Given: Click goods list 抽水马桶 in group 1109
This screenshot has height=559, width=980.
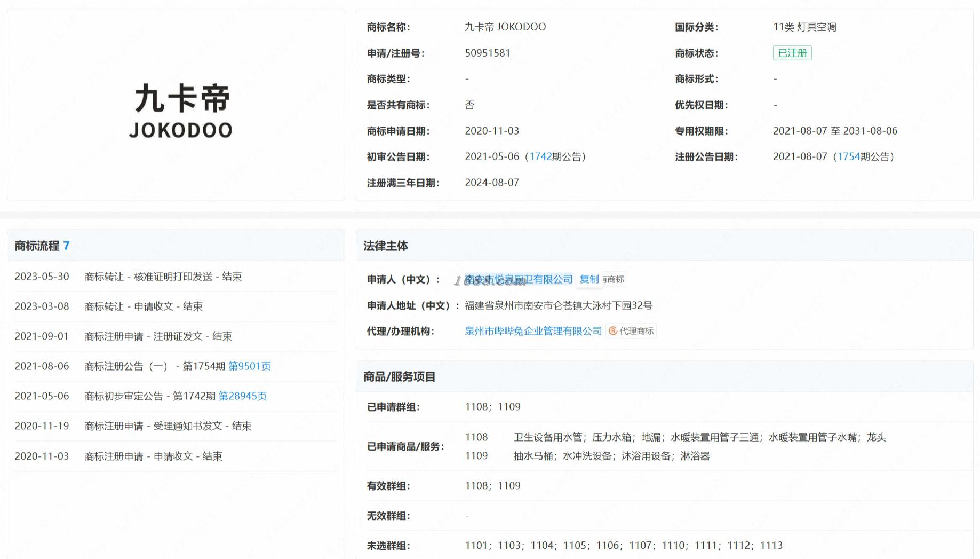Looking at the screenshot, I should pos(611,456).
